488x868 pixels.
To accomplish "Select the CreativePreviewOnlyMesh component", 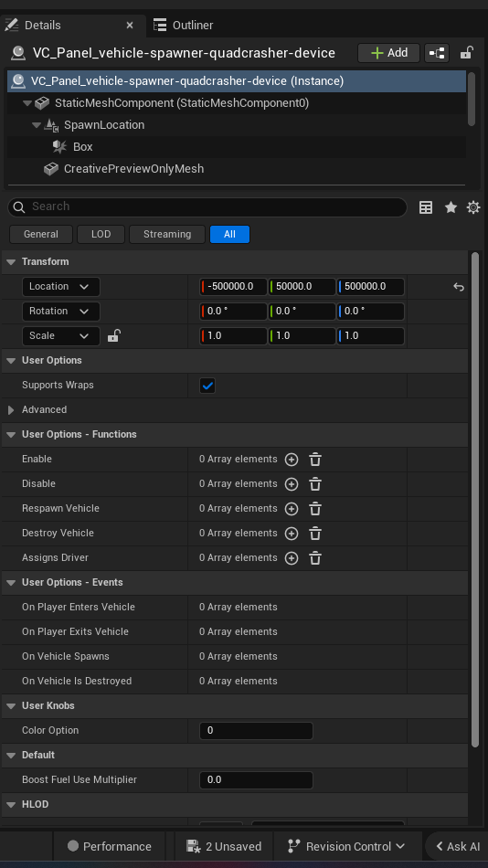I will 133,169.
